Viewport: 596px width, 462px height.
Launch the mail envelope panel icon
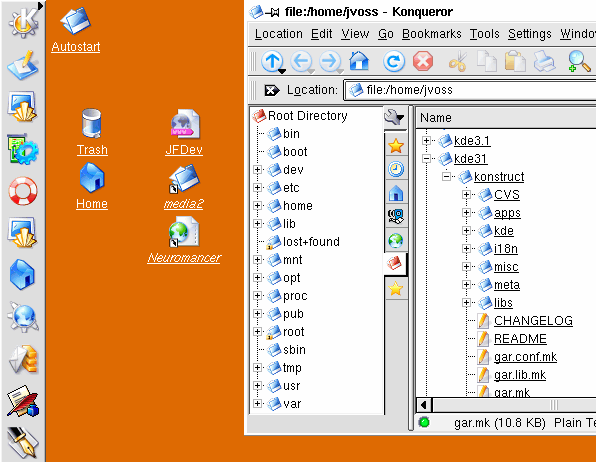point(23,359)
